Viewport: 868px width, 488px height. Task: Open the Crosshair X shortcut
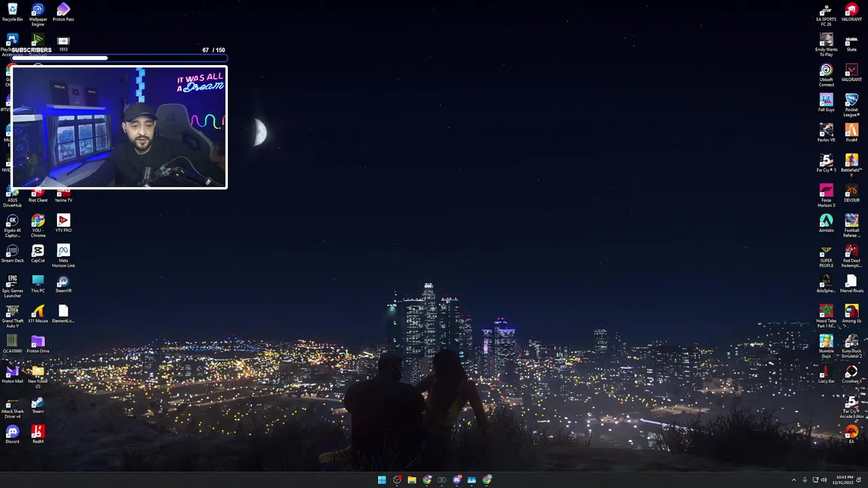tap(852, 375)
